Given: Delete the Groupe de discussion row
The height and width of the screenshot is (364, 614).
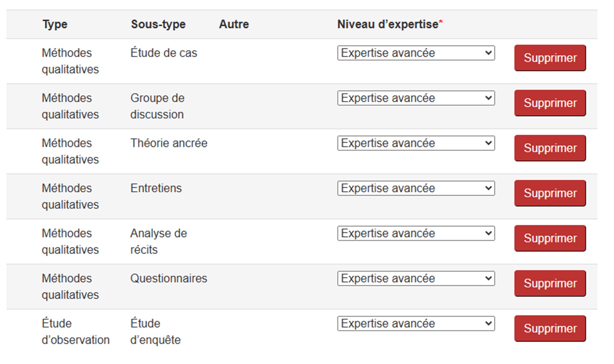Looking at the screenshot, I should (x=550, y=103).
